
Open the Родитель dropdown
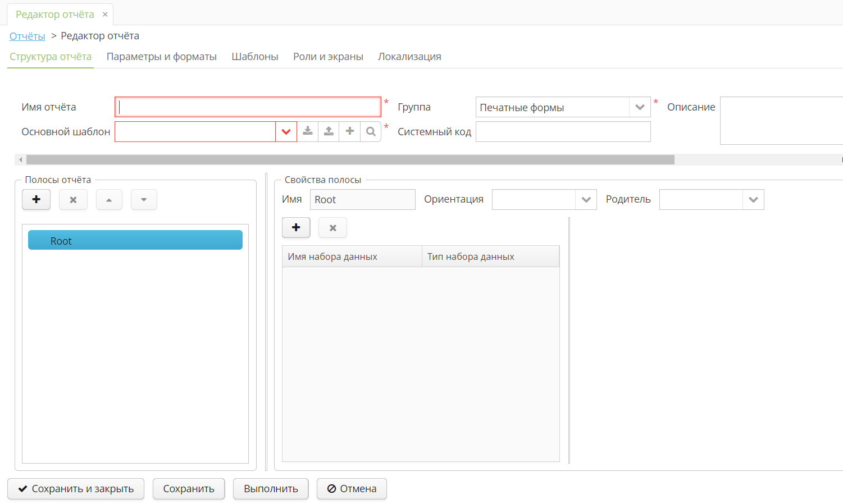pyautogui.click(x=753, y=200)
